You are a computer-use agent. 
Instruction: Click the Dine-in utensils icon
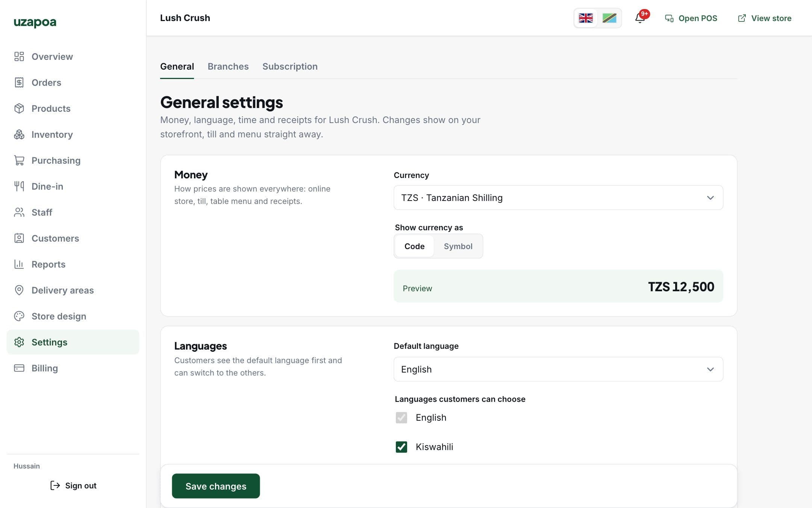(x=19, y=186)
